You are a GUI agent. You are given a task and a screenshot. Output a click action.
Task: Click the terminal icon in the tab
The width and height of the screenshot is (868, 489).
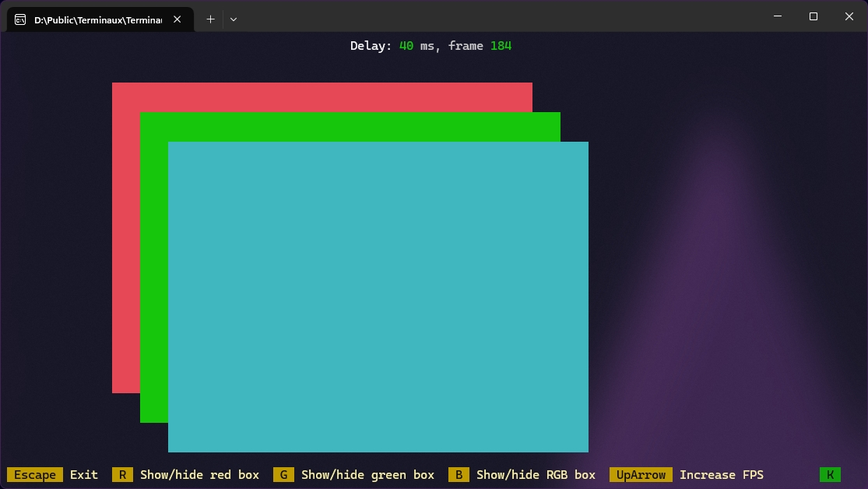click(20, 19)
